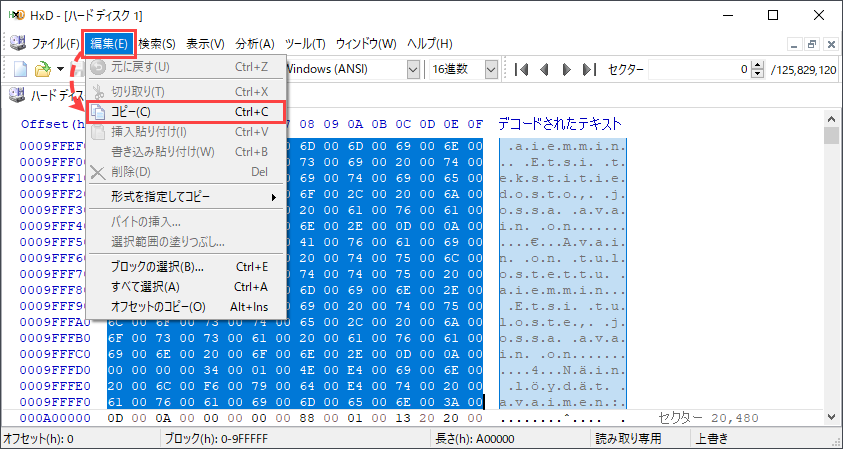The image size is (843, 449).
Task: Decrement sector number with down stepper
Action: click(x=758, y=74)
